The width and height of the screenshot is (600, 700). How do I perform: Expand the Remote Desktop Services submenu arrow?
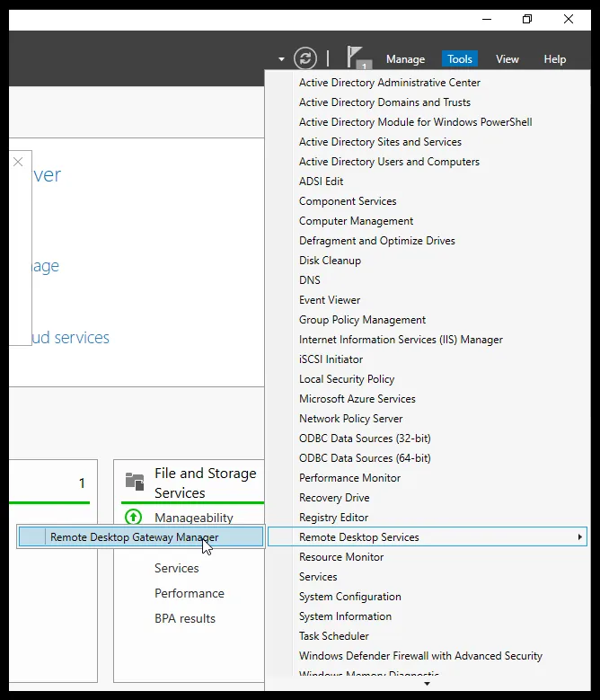pos(579,537)
